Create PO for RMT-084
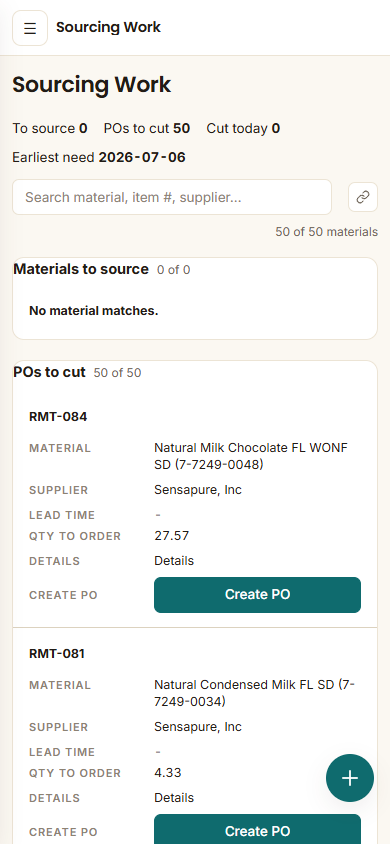The height and width of the screenshot is (844, 390). tap(258, 595)
